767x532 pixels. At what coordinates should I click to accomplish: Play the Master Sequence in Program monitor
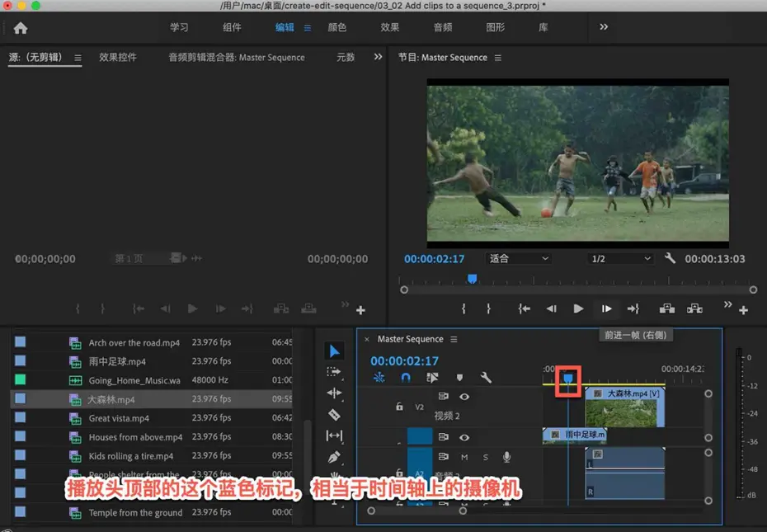pyautogui.click(x=578, y=308)
